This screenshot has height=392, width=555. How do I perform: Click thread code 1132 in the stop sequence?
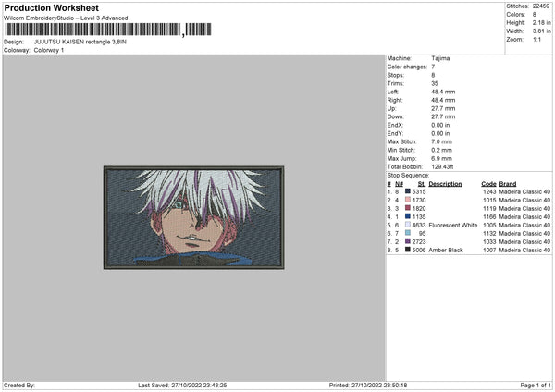tap(489, 234)
